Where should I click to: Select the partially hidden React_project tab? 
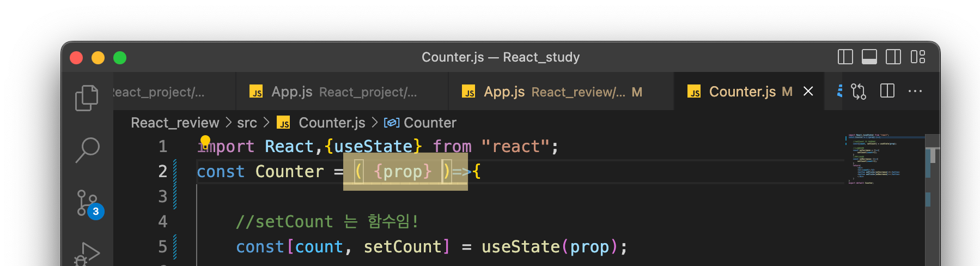point(174,92)
